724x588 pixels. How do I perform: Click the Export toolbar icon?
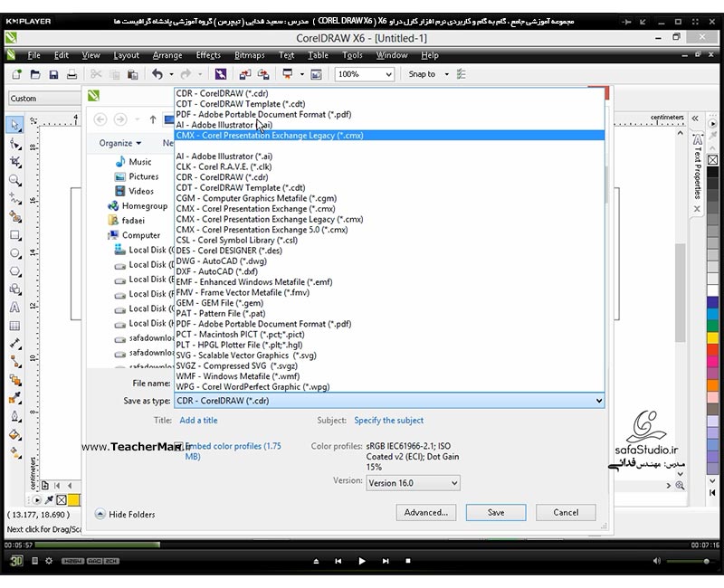pos(263,74)
